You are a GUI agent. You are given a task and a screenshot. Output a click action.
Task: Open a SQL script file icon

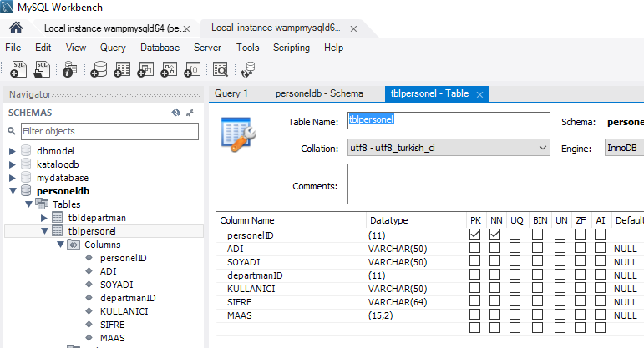pos(42,69)
